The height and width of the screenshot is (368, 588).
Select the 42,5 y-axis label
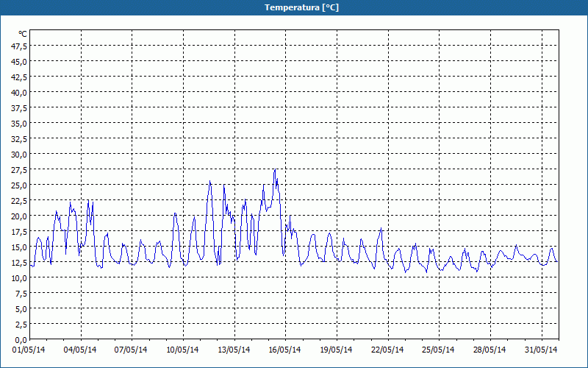[x=20, y=77]
